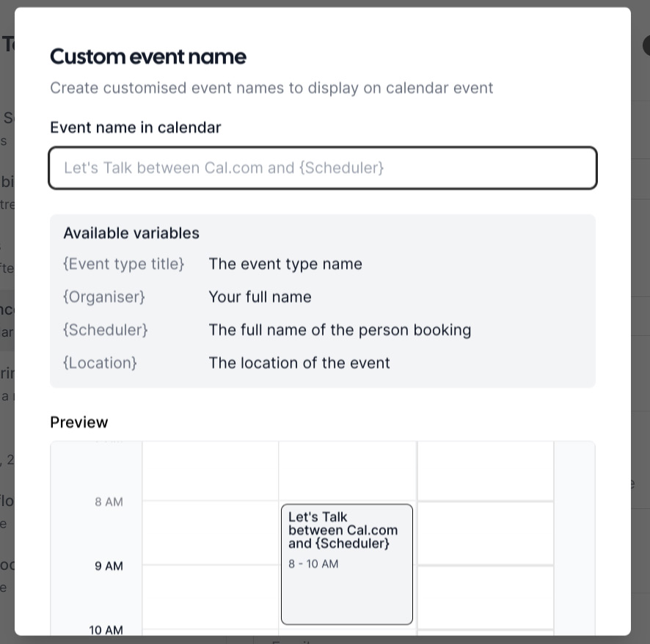
Task: Click 'The full name of the person booking'
Action: [x=340, y=330]
